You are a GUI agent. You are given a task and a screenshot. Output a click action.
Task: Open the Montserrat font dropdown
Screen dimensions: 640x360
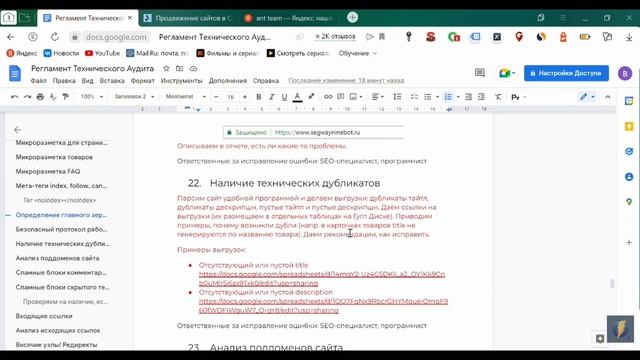185,97
